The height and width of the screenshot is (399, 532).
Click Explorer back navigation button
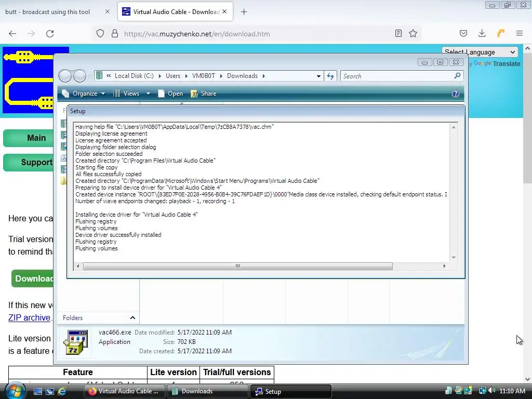tap(65, 76)
